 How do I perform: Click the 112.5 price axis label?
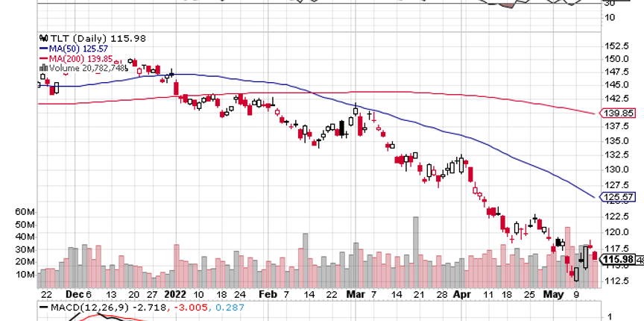click(x=616, y=281)
